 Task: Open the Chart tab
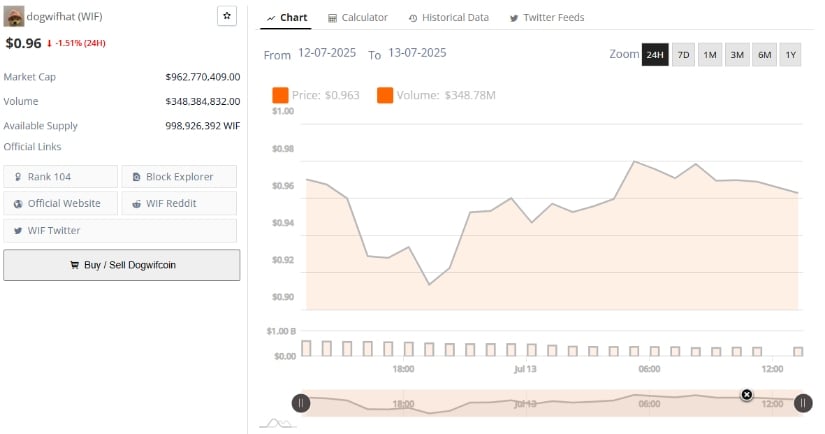pos(286,17)
